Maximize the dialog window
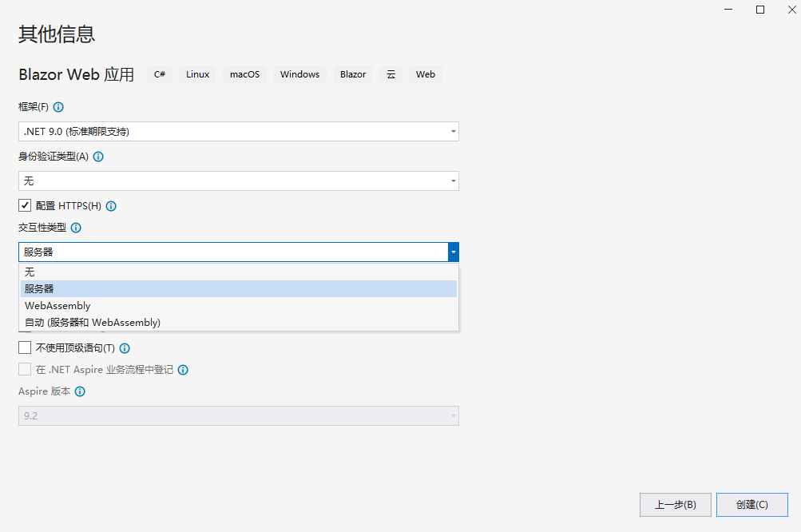Screen dimensions: 801x532 [x=760, y=10]
